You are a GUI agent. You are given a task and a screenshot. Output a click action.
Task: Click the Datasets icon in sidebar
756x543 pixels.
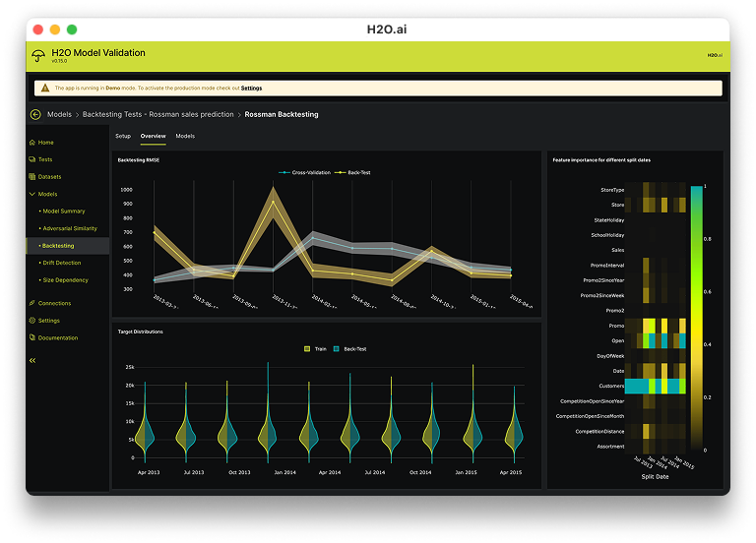pyautogui.click(x=32, y=177)
